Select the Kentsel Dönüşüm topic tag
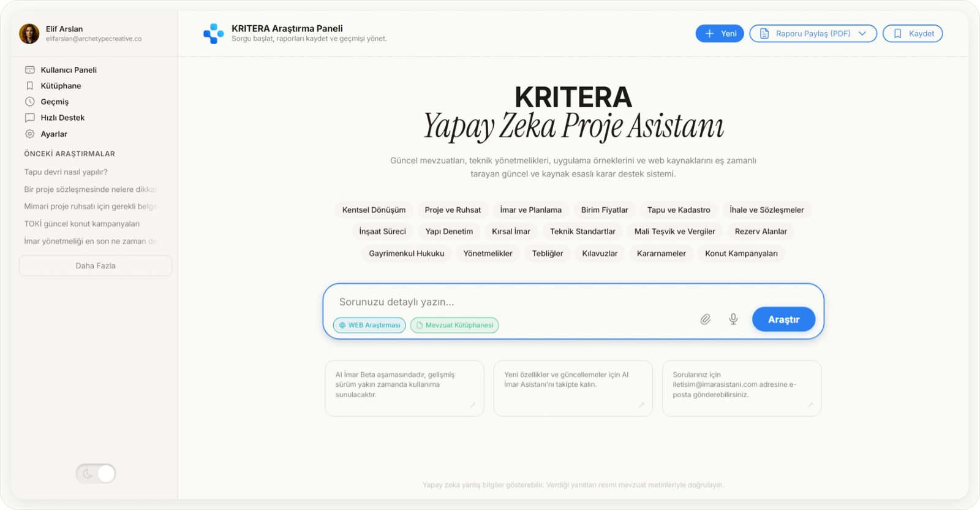This screenshot has height=510, width=980. 374,210
